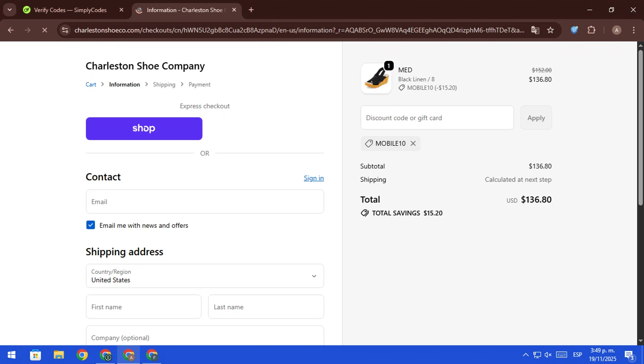Open a new tab with plus button

pos(251,10)
